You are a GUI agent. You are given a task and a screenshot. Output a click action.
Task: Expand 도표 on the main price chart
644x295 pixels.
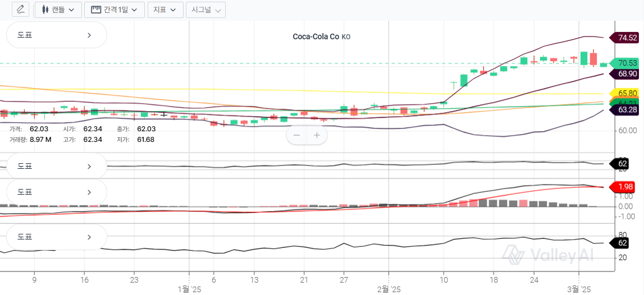point(56,35)
